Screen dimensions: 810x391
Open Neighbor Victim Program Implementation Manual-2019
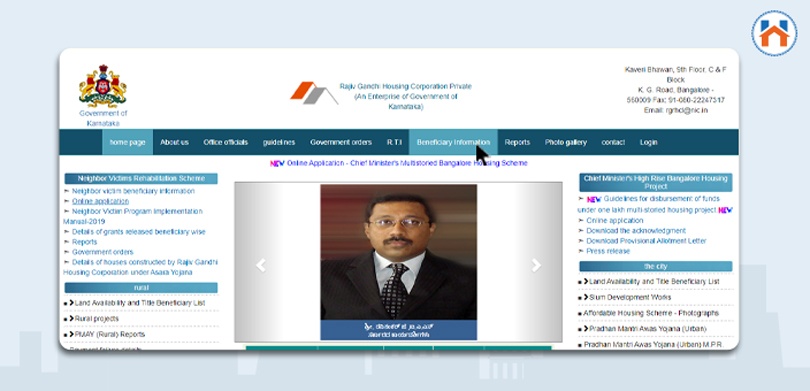(133, 216)
